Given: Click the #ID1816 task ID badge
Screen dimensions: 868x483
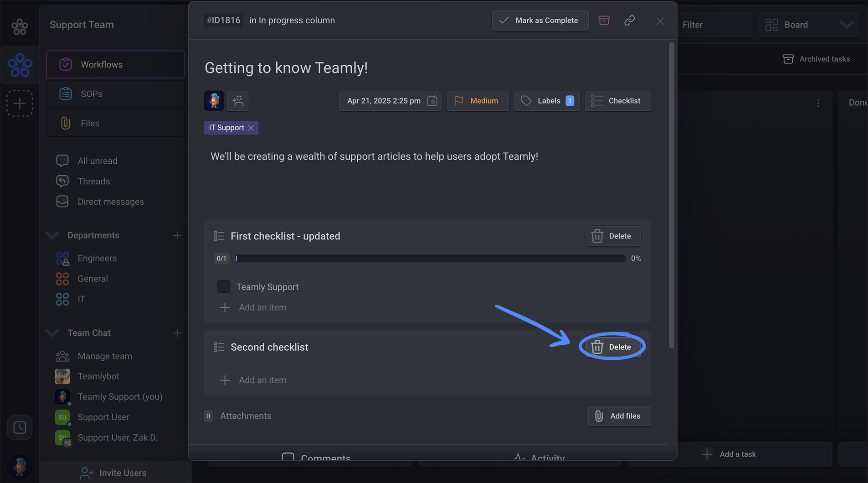Looking at the screenshot, I should [223, 21].
